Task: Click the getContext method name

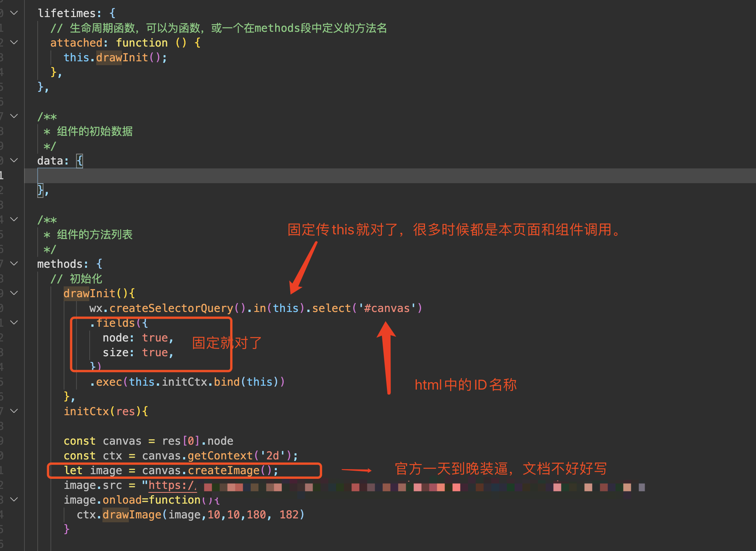Action: pos(220,456)
